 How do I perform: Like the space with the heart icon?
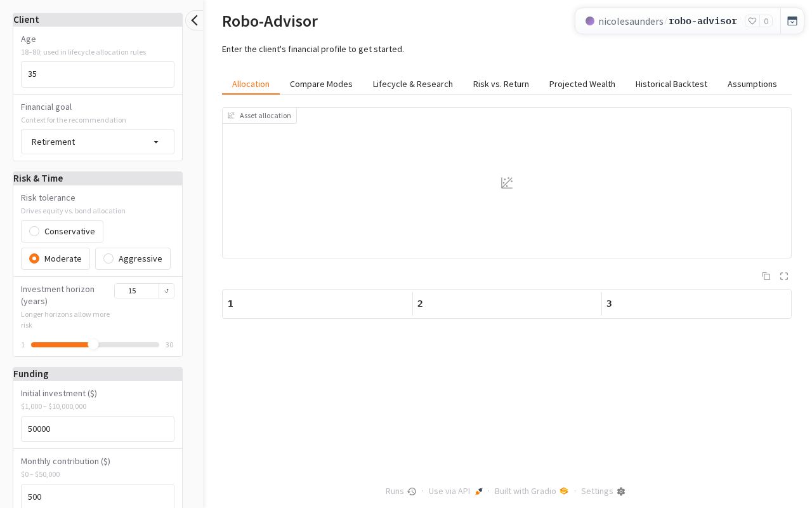[x=752, y=21]
